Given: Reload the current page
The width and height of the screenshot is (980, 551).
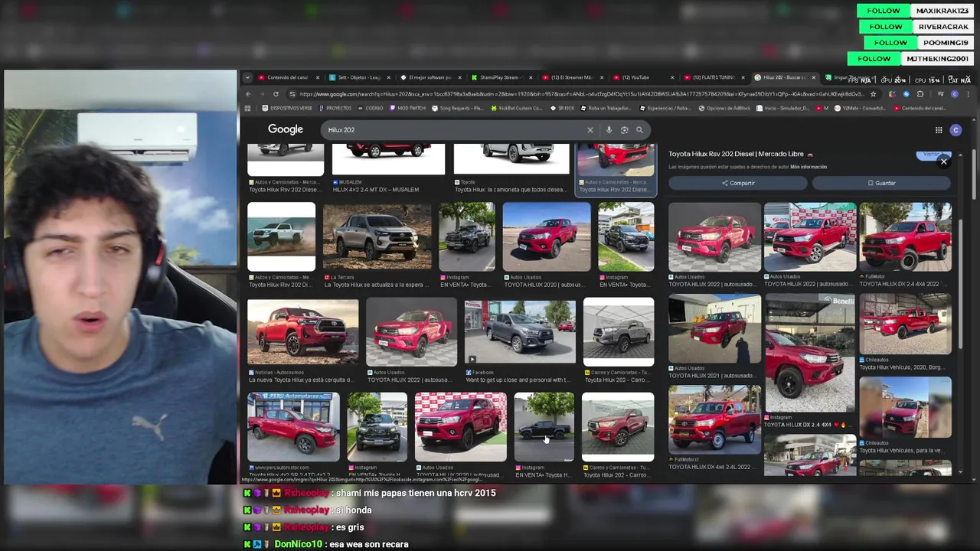Looking at the screenshot, I should pyautogui.click(x=276, y=94).
